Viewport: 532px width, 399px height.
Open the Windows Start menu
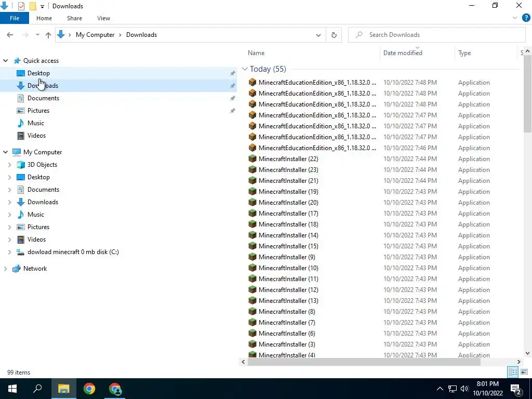tap(12, 389)
